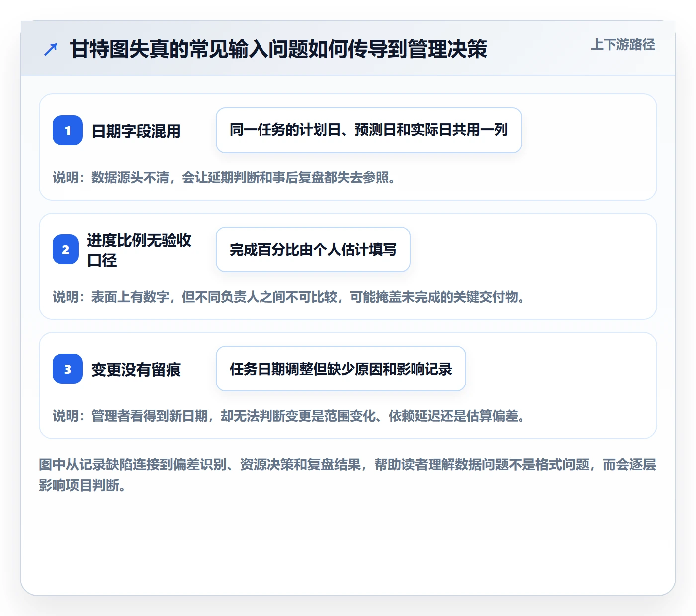Click the number 2 badge for 进度比例无验收口径
This screenshot has width=696, height=616.
pyautogui.click(x=66, y=249)
